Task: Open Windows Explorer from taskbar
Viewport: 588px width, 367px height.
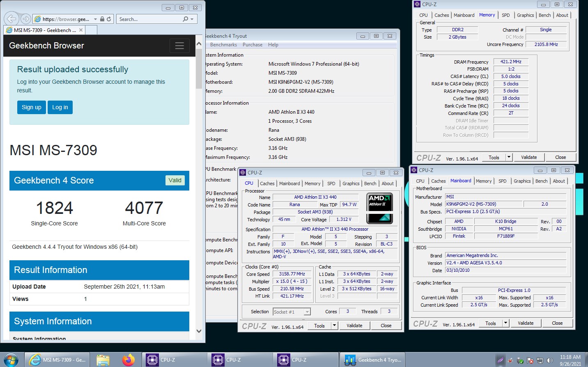Action: point(103,360)
